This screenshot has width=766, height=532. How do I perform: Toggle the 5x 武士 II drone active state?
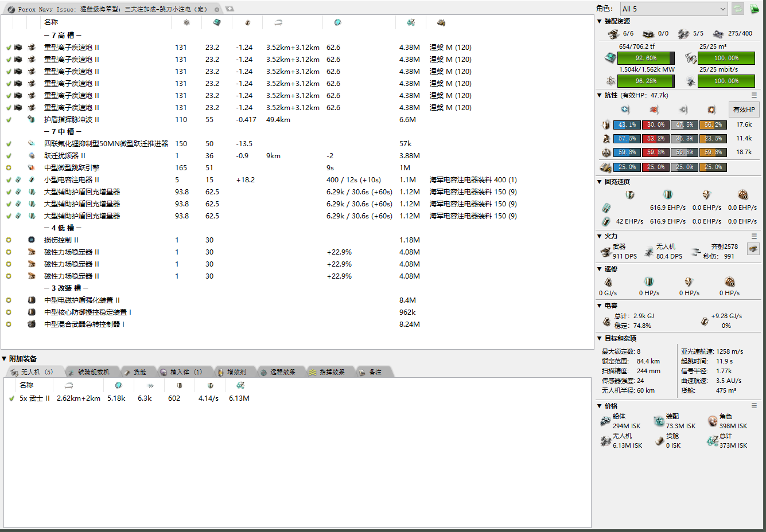[x=11, y=398]
